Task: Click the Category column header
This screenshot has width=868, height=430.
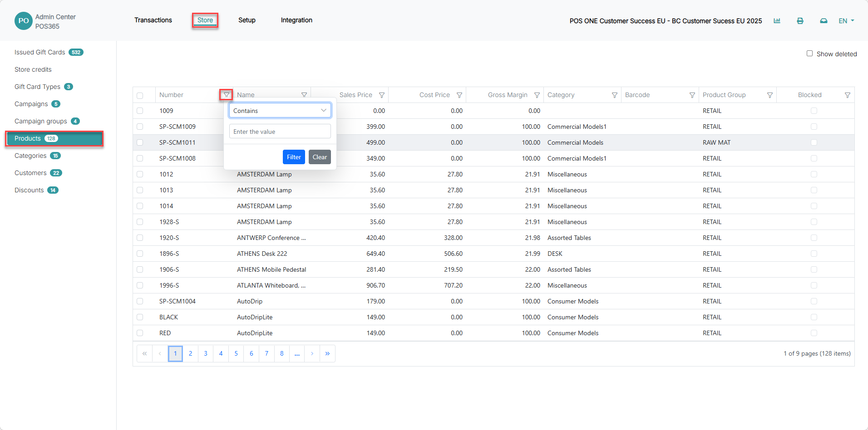Action: 561,95
